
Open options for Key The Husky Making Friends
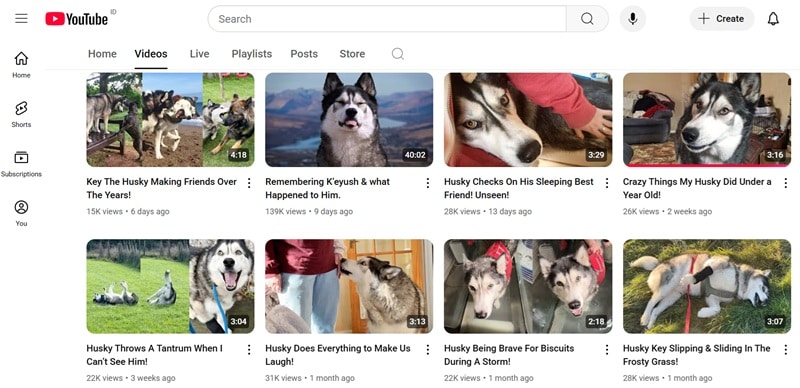pyautogui.click(x=249, y=183)
